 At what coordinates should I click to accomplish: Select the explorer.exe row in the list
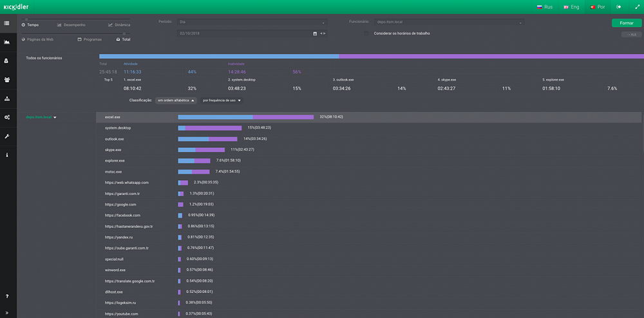[x=368, y=160]
